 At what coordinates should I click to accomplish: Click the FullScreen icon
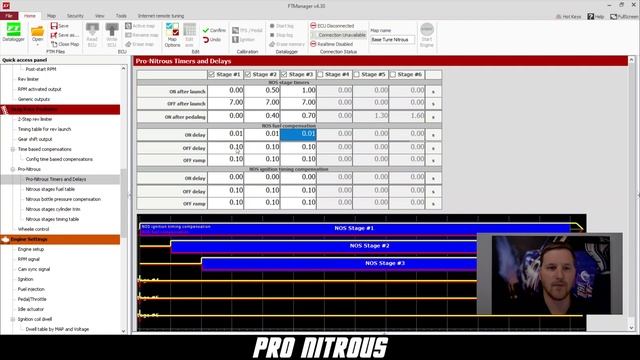tap(613, 16)
